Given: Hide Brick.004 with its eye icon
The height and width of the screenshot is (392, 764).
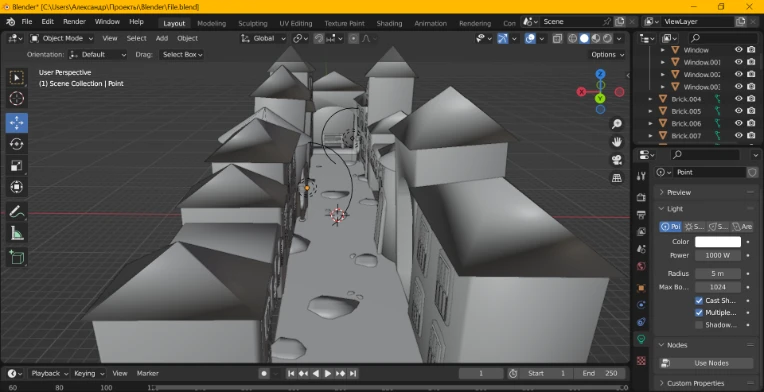Looking at the screenshot, I should tap(739, 99).
